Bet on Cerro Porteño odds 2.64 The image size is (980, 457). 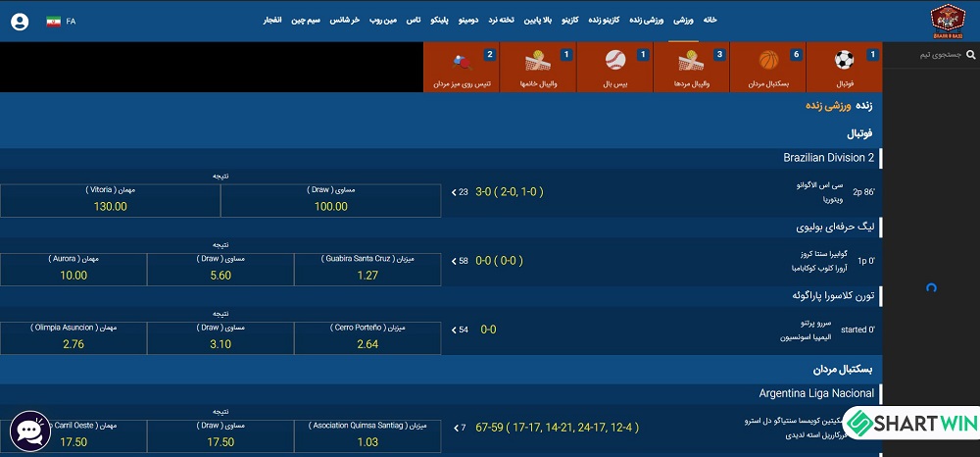click(x=367, y=338)
